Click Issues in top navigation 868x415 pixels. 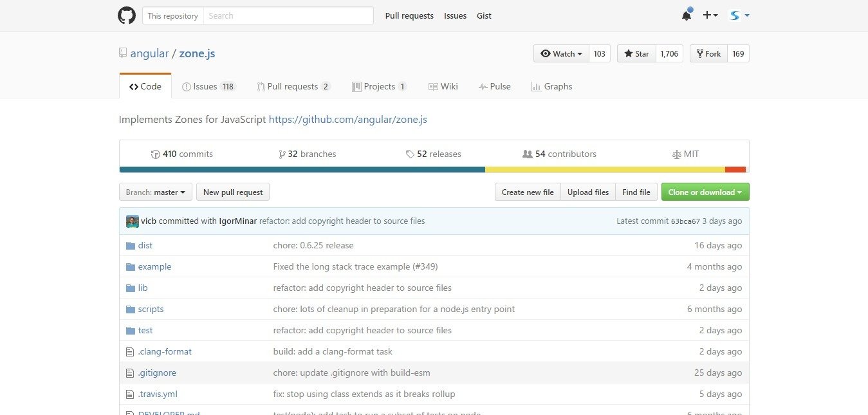(455, 15)
